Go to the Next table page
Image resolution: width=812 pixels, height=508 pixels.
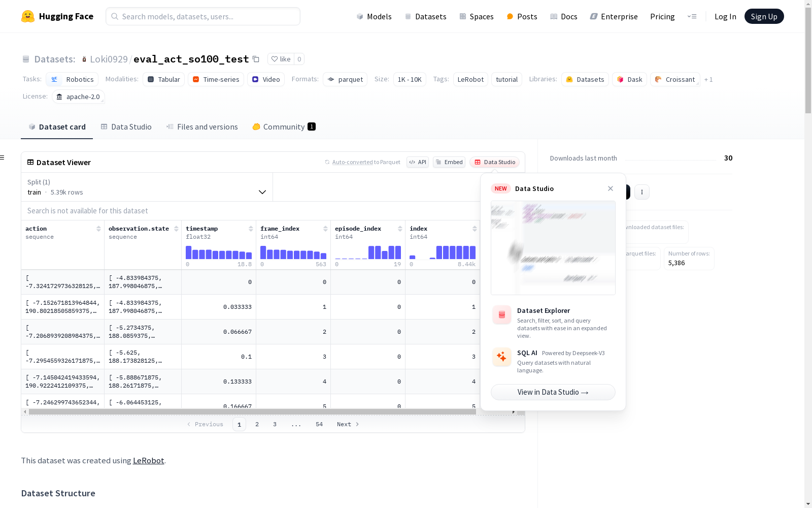click(x=348, y=424)
